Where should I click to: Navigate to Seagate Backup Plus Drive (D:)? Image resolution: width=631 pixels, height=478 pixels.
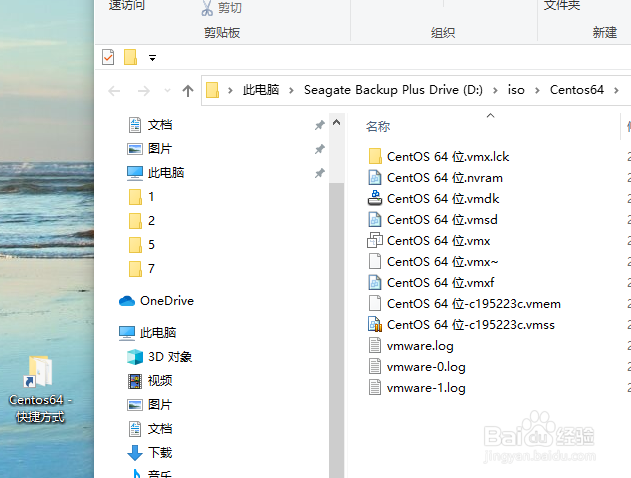coord(393,90)
